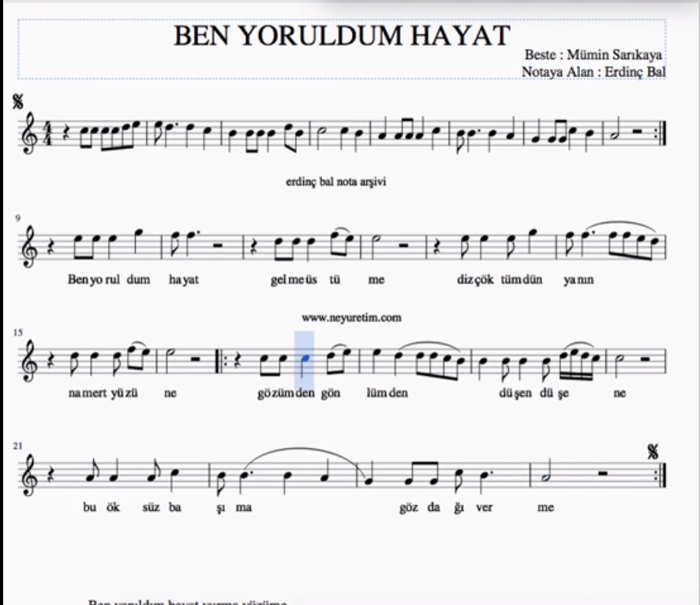Select the end repeat barline of the first staff
The height and width of the screenshot is (605, 700).
coord(661,133)
